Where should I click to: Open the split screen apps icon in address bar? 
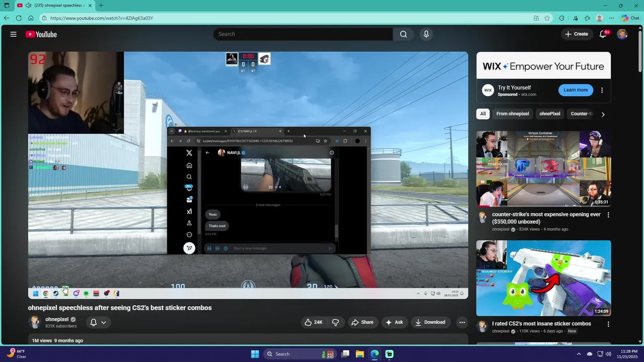tap(536, 18)
